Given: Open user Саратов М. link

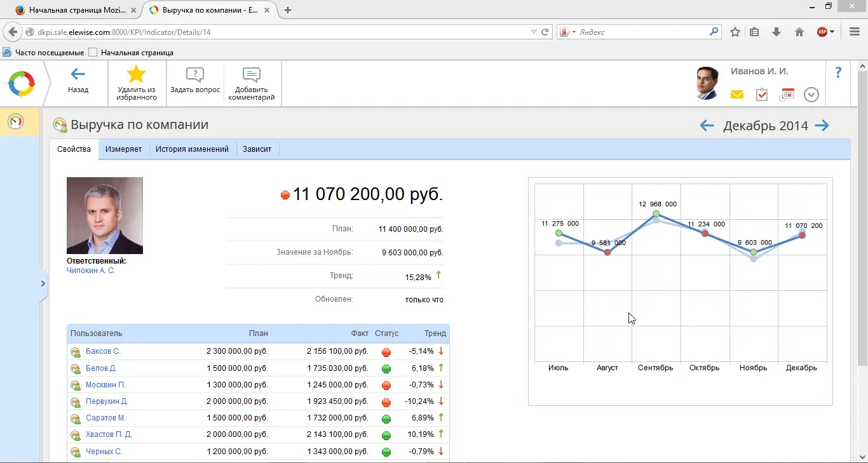Looking at the screenshot, I should click(x=105, y=418).
